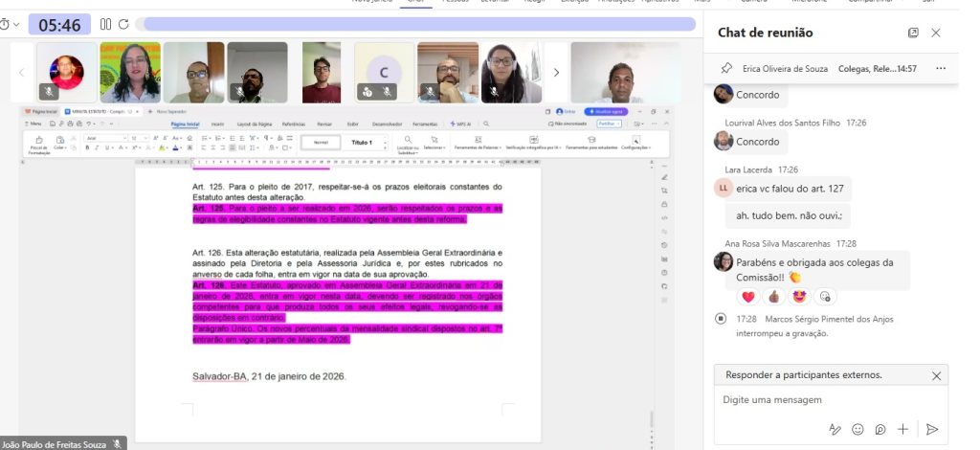React with the thumbs up emoji

pos(774,296)
